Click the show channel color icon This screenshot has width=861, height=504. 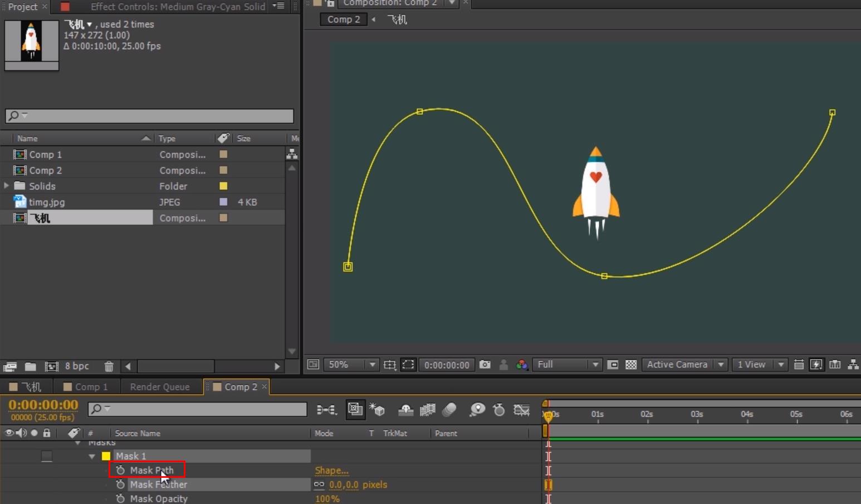(522, 365)
